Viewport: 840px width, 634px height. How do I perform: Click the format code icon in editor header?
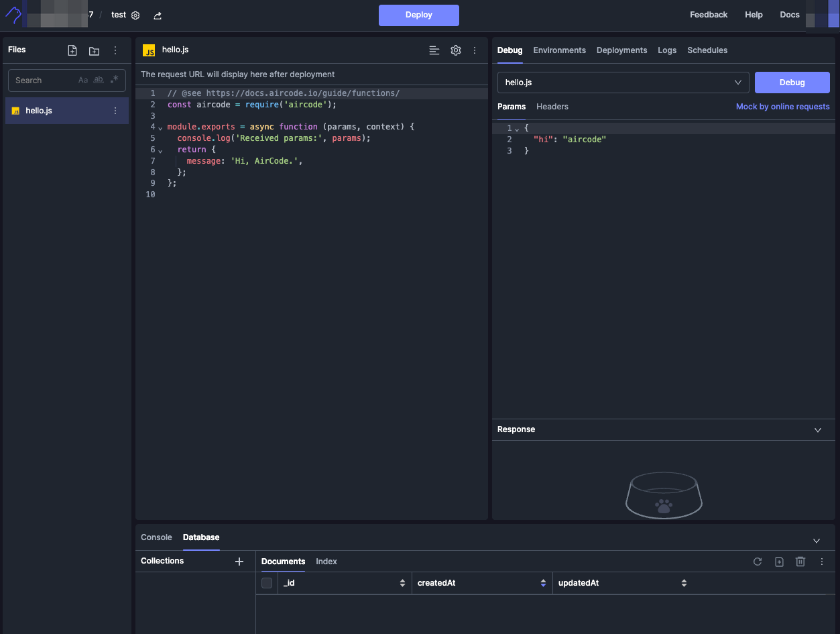(434, 50)
